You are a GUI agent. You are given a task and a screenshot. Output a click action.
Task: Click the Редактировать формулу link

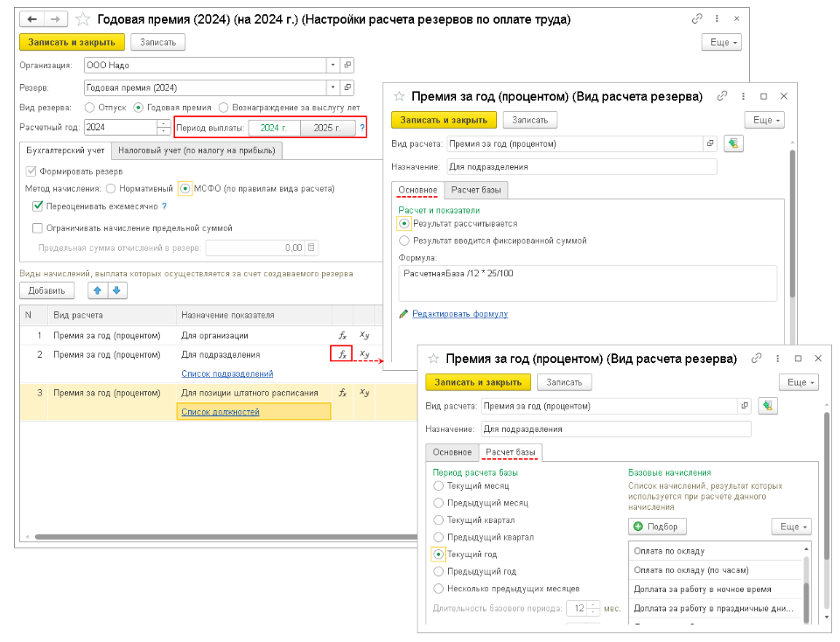(459, 314)
